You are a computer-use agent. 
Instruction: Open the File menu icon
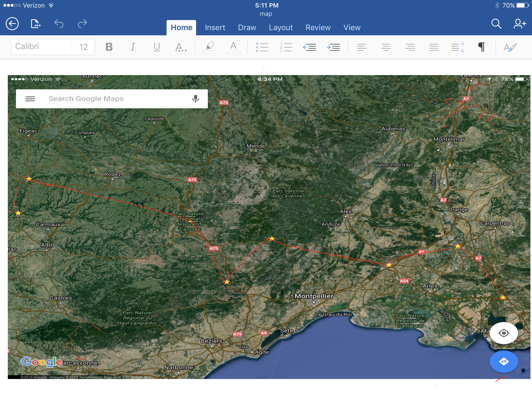(35, 24)
